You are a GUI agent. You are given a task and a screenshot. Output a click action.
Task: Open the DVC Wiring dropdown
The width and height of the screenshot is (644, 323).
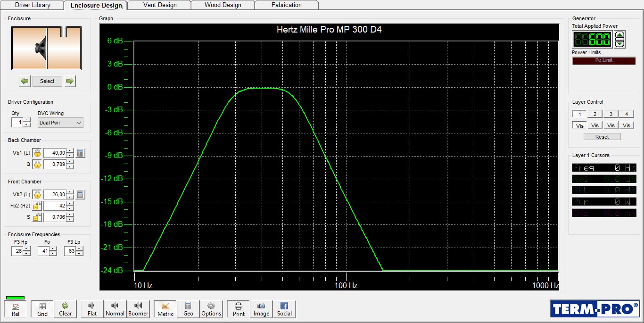coord(60,123)
